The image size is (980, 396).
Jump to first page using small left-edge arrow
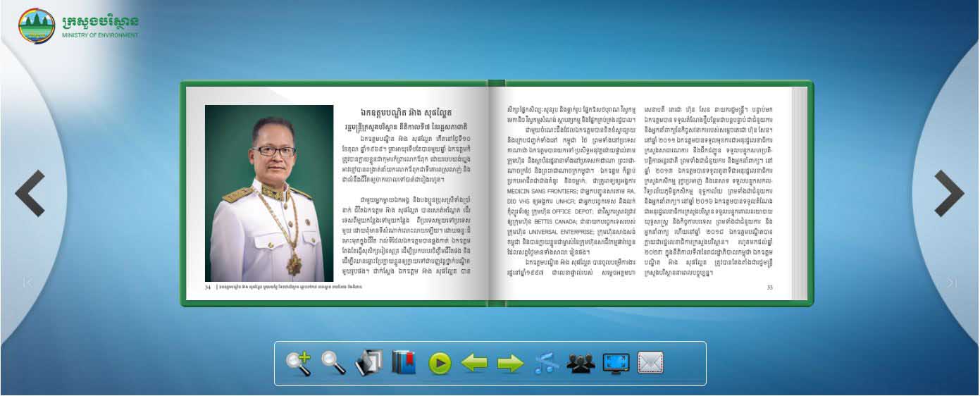27,283
